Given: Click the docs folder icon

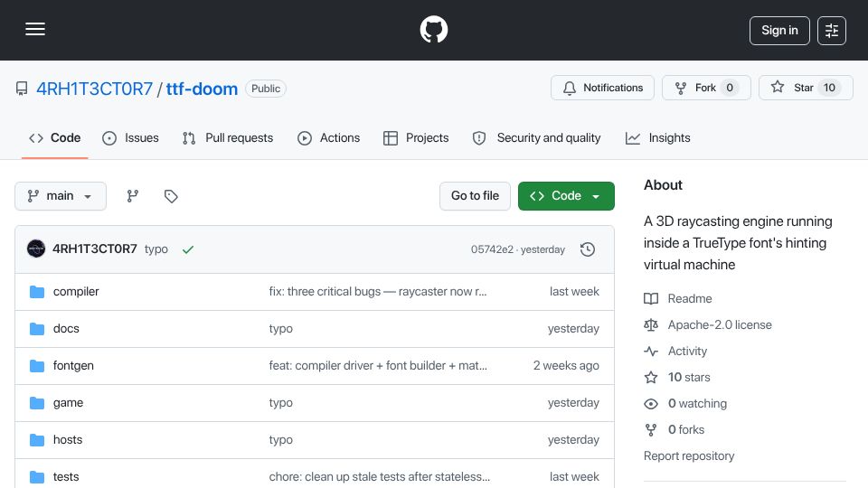Looking at the screenshot, I should [x=36, y=329].
